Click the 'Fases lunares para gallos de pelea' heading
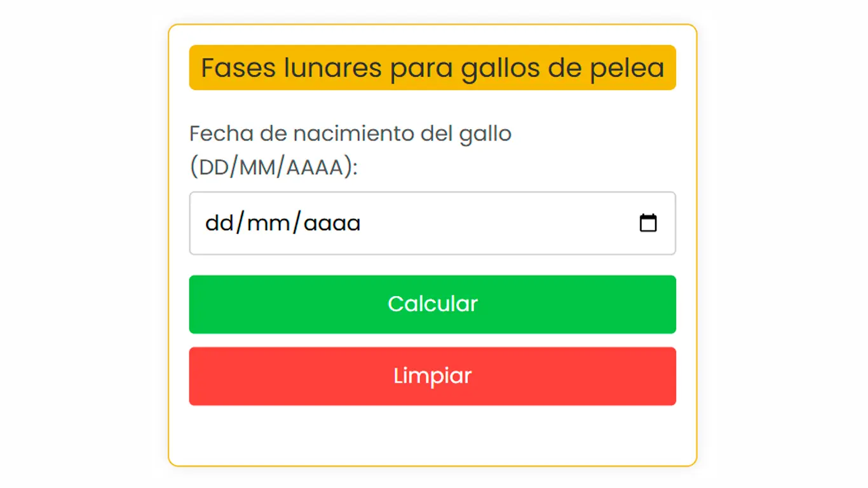Image resolution: width=868 pixels, height=488 pixels. click(x=432, y=67)
